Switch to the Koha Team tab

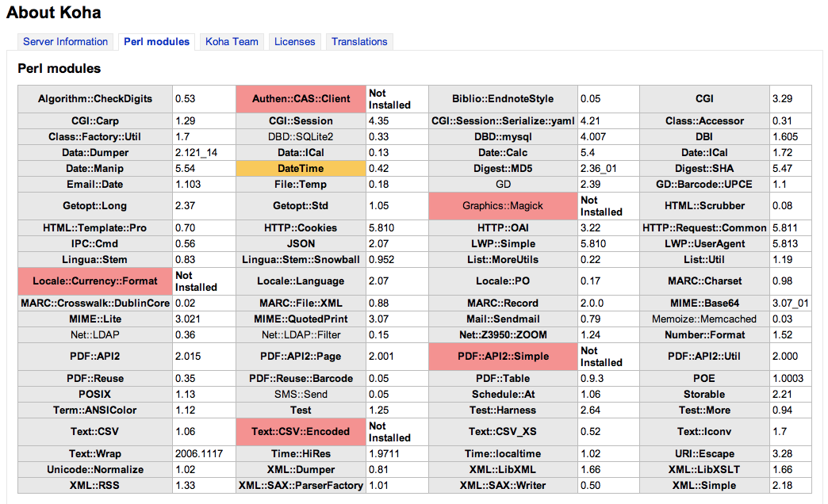(232, 42)
